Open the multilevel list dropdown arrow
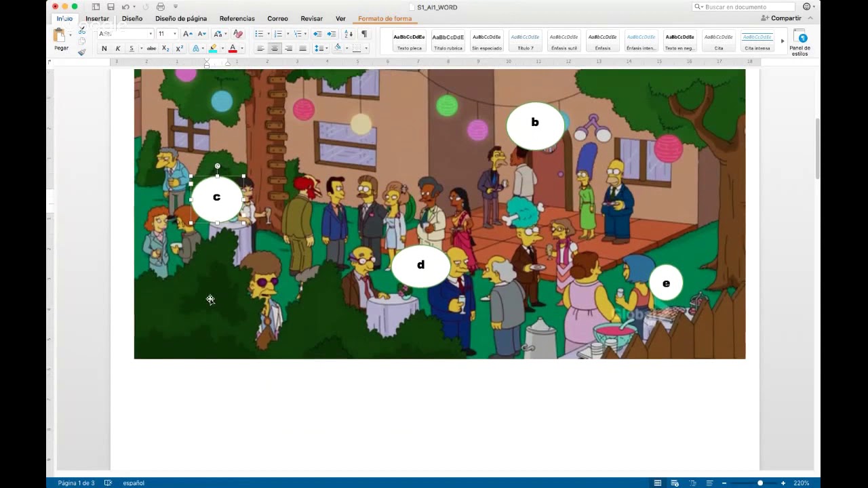The width and height of the screenshot is (868, 488). tap(307, 34)
